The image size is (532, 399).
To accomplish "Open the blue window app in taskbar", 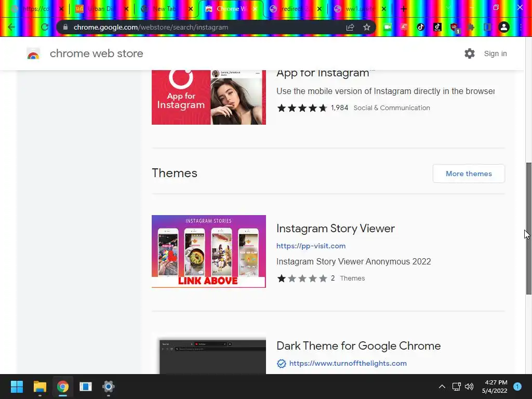I will [86, 387].
